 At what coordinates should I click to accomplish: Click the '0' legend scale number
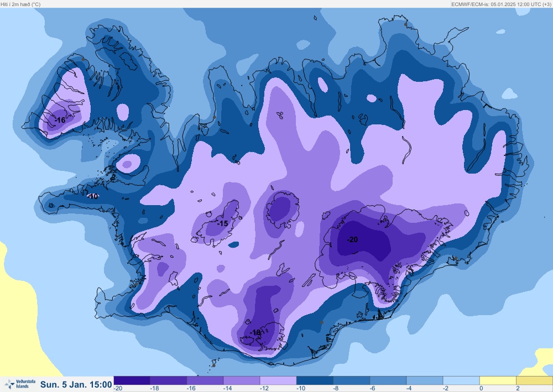(481, 389)
